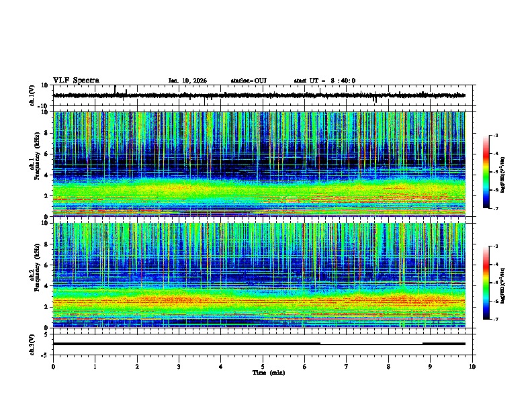
Task: Click the ch.1 color scale bar
Action: coord(486,172)
